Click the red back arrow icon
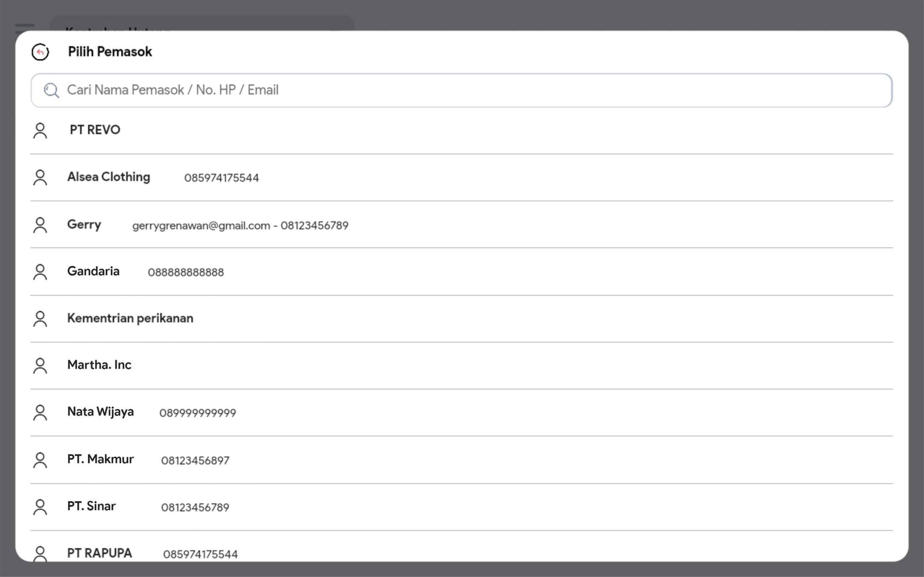 [x=40, y=52]
